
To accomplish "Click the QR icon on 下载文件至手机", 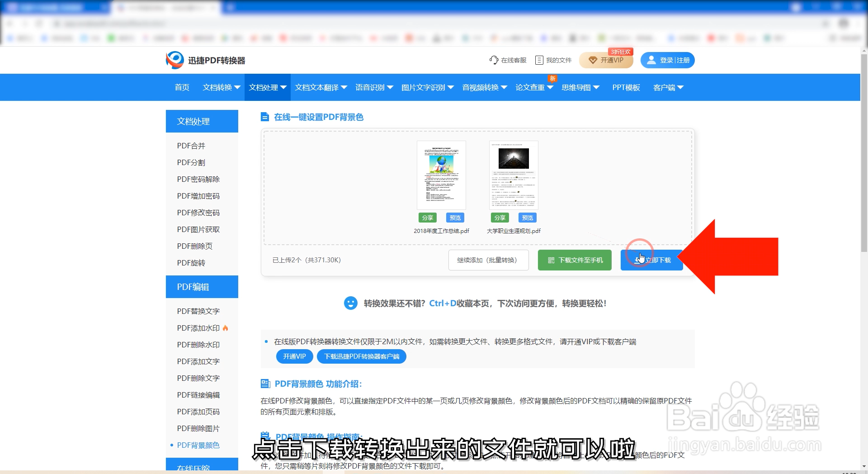I will pos(551,260).
